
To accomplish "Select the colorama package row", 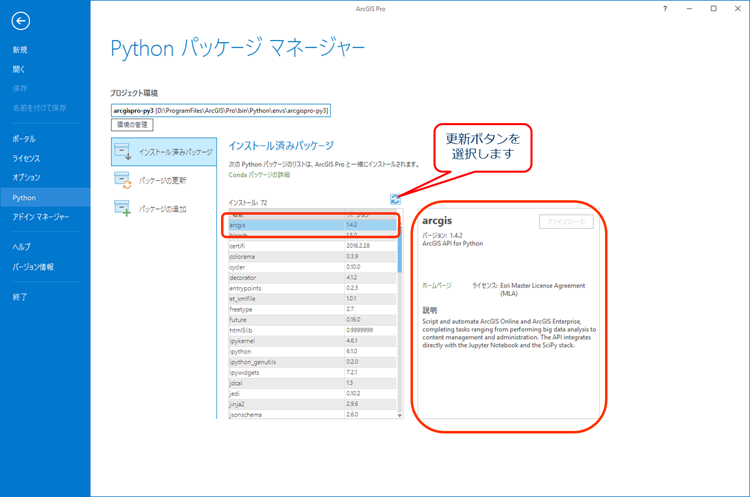I will pyautogui.click(x=313, y=256).
